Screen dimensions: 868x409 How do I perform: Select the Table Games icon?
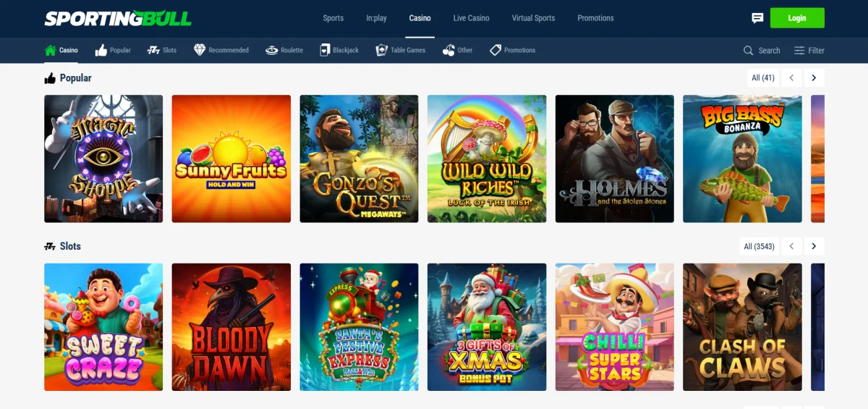[382, 50]
